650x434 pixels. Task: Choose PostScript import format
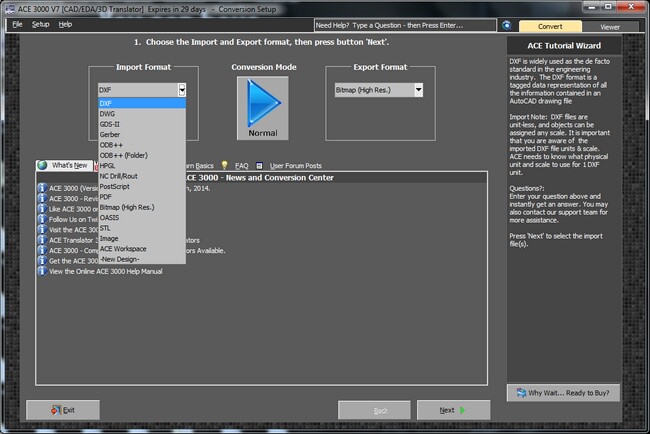[x=142, y=187]
